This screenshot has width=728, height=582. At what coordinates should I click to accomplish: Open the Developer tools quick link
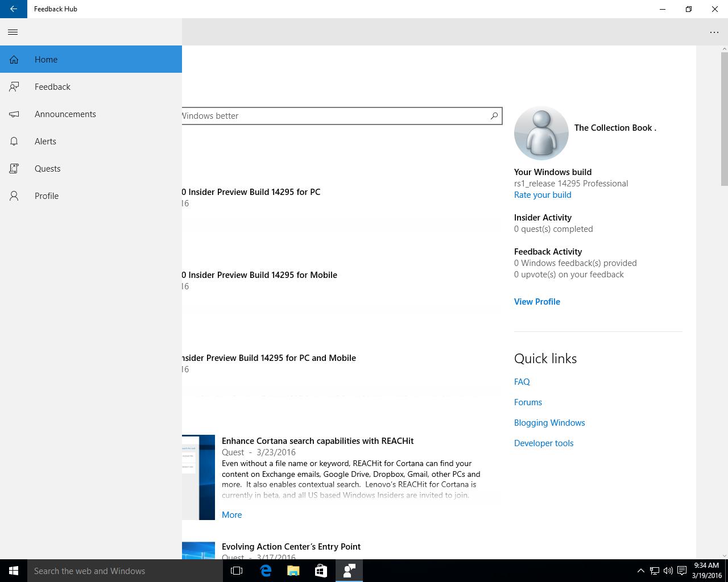point(544,443)
